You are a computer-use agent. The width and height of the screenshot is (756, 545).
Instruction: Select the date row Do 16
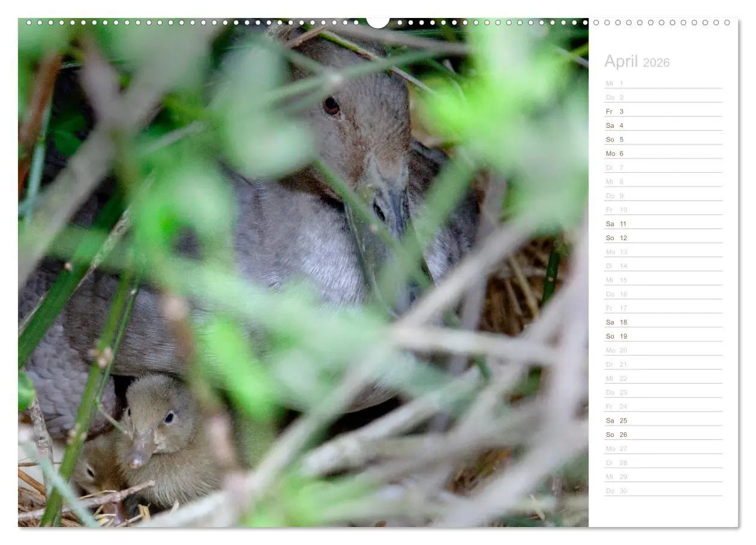click(x=663, y=294)
